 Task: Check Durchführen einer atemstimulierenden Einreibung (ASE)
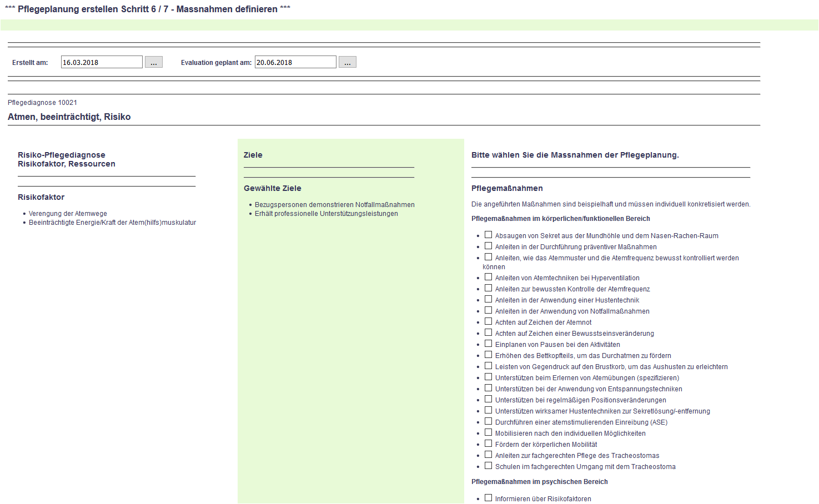click(488, 421)
